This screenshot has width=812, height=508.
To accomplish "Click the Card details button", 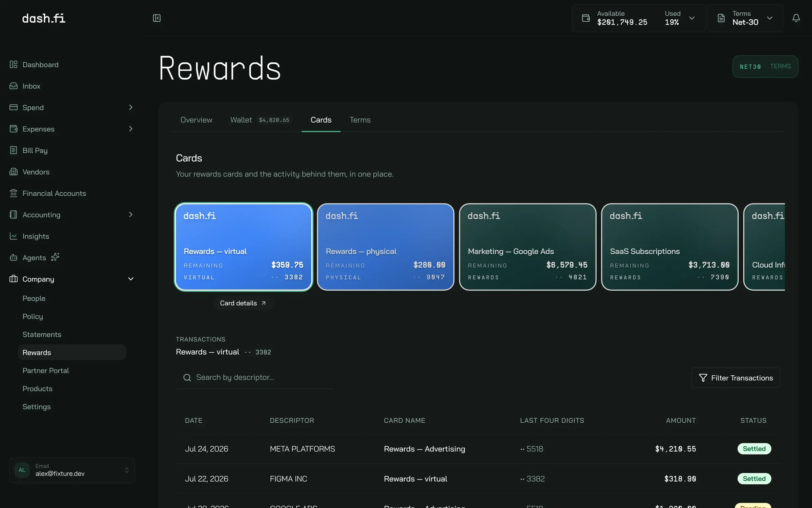I will pyautogui.click(x=243, y=303).
